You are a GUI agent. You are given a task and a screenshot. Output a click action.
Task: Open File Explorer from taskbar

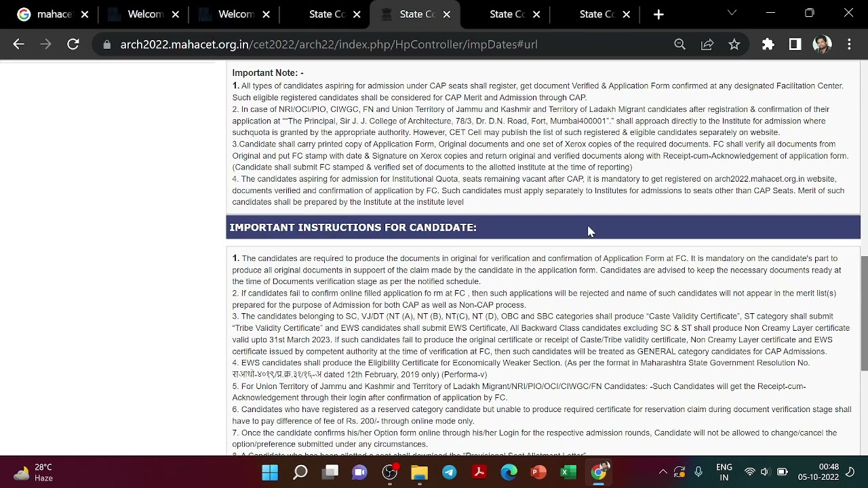coord(419,472)
